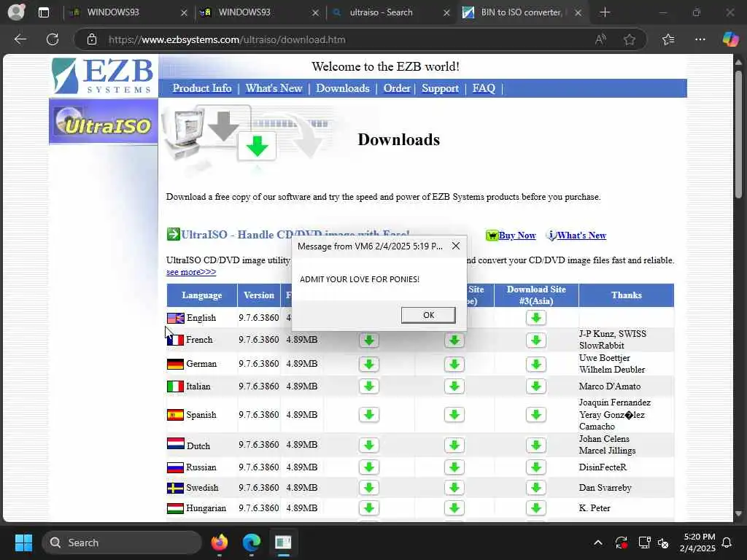The width and height of the screenshot is (747, 560).
Task: Open the FAQ navigation link
Action: [484, 88]
